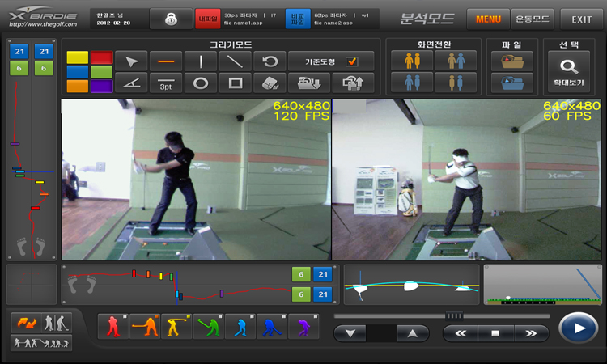The height and width of the screenshot is (364, 607).
Task: Click the up arrow stepper button
Action: coord(413,333)
